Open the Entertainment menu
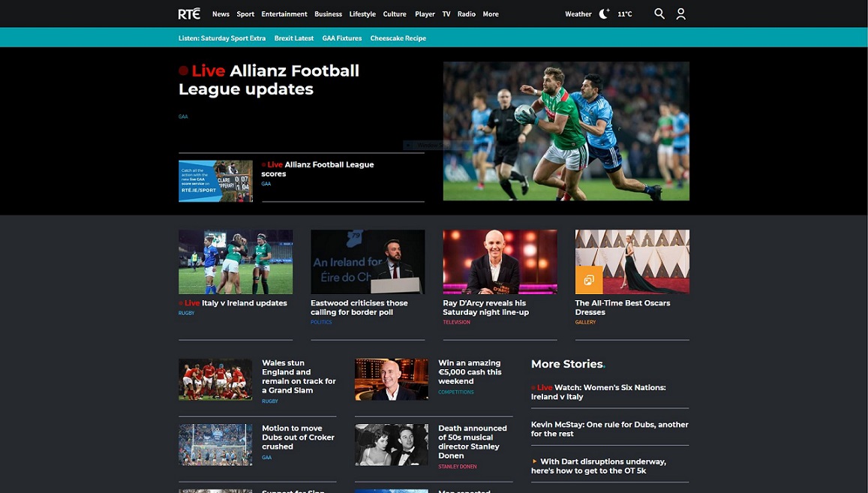 tap(284, 14)
